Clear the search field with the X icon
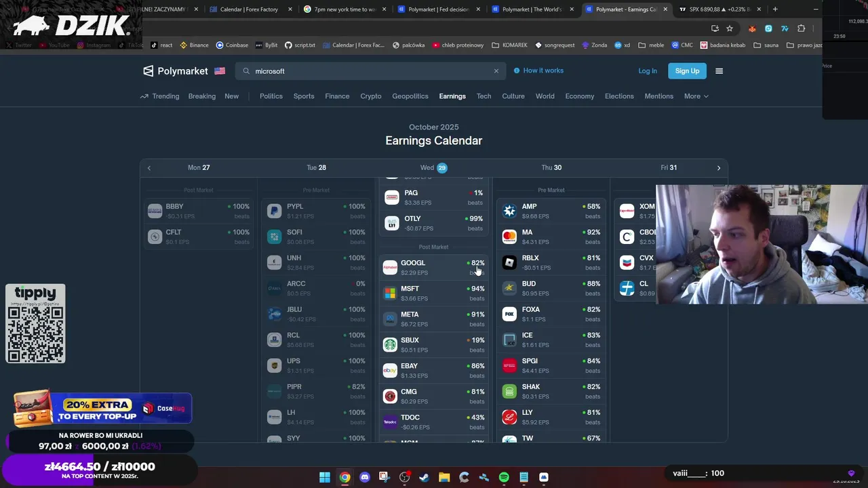The width and height of the screenshot is (868, 488). (x=496, y=71)
